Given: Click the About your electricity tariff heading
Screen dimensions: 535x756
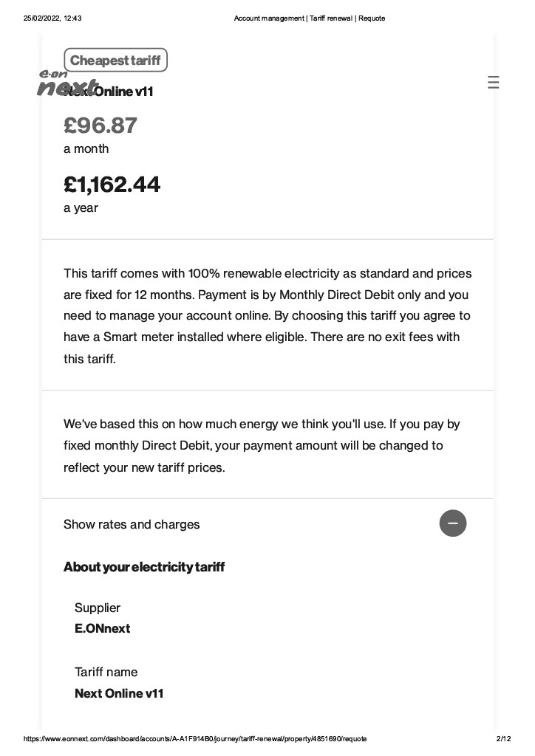Looking at the screenshot, I should point(144,566).
